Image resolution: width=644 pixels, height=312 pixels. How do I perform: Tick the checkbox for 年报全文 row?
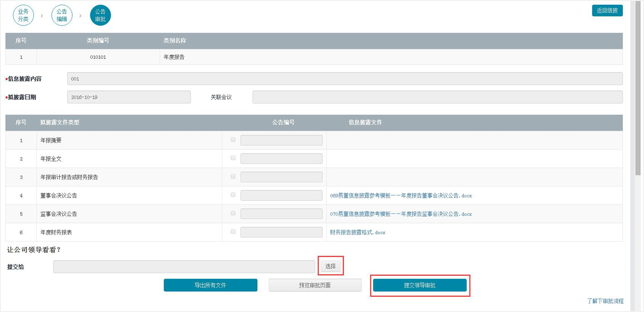pos(233,158)
